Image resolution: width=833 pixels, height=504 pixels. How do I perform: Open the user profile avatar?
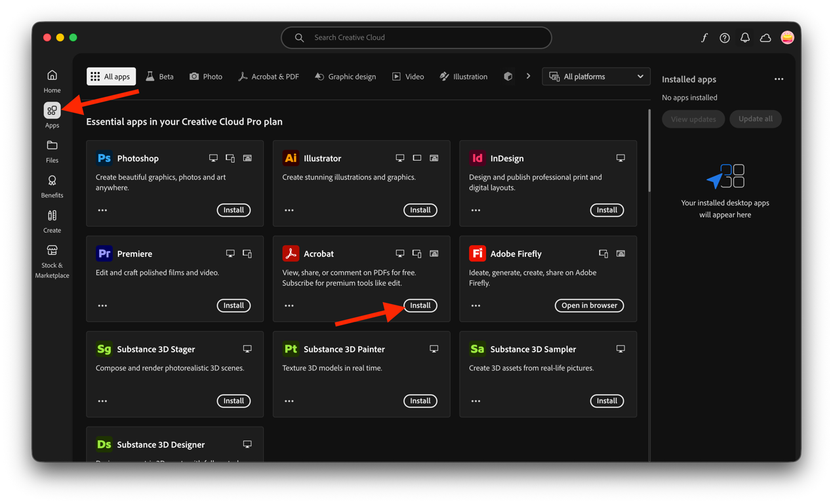click(x=787, y=37)
